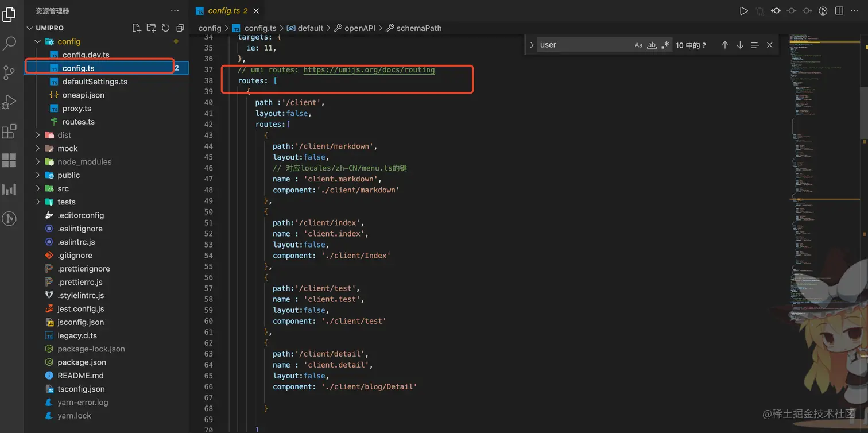The width and height of the screenshot is (868, 433).
Task: Open the Search view in activity bar
Action: pyautogui.click(x=10, y=43)
